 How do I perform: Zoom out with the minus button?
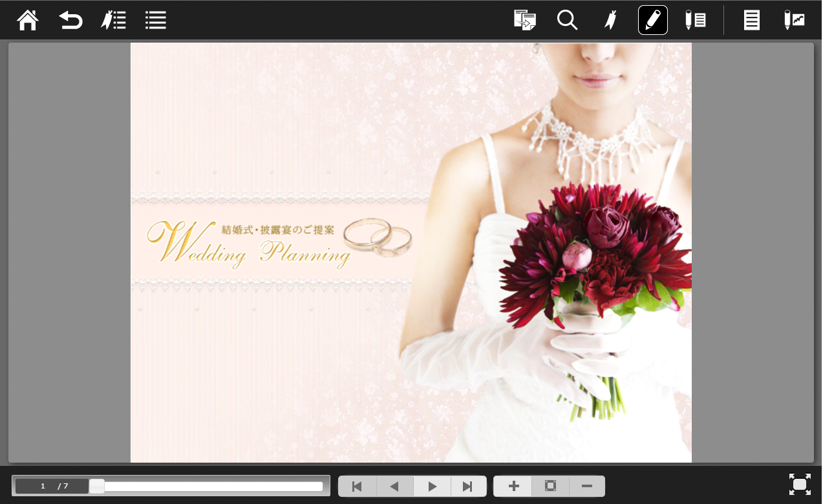[587, 486]
